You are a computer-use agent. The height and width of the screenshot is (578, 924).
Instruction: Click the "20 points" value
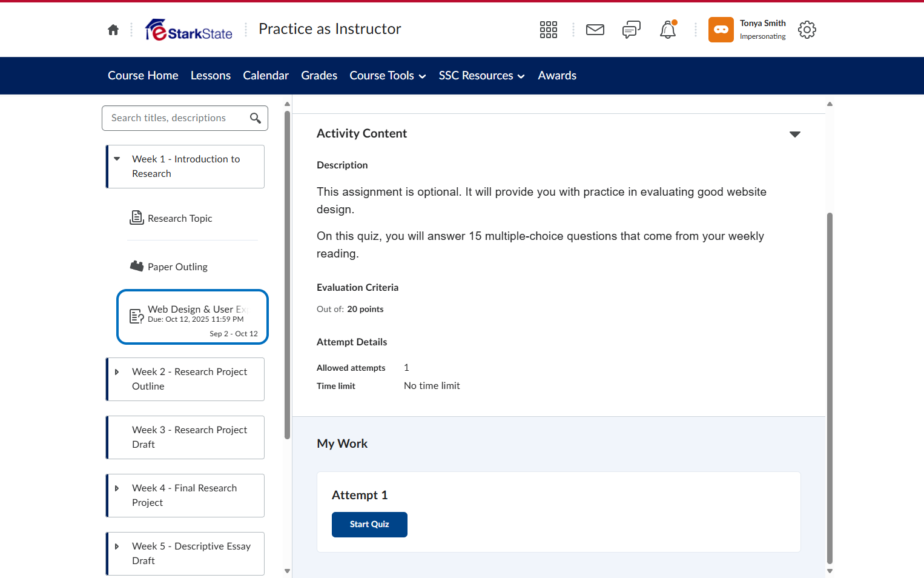coord(365,309)
